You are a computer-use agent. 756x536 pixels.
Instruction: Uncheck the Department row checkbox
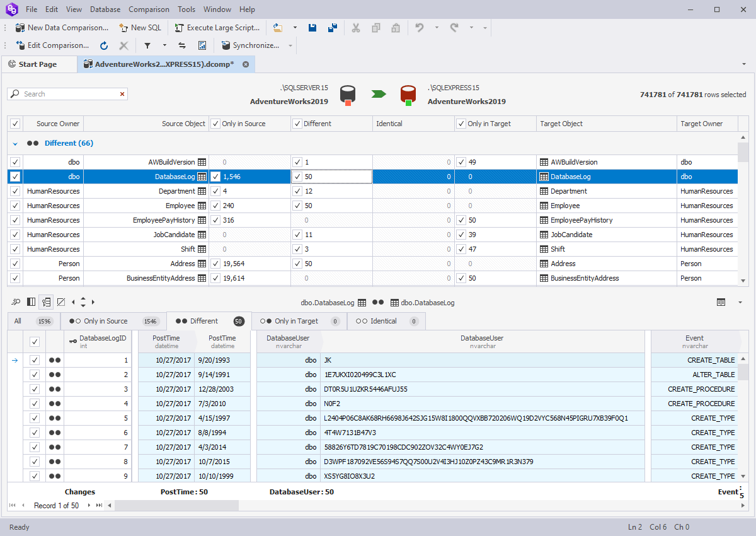tap(15, 191)
